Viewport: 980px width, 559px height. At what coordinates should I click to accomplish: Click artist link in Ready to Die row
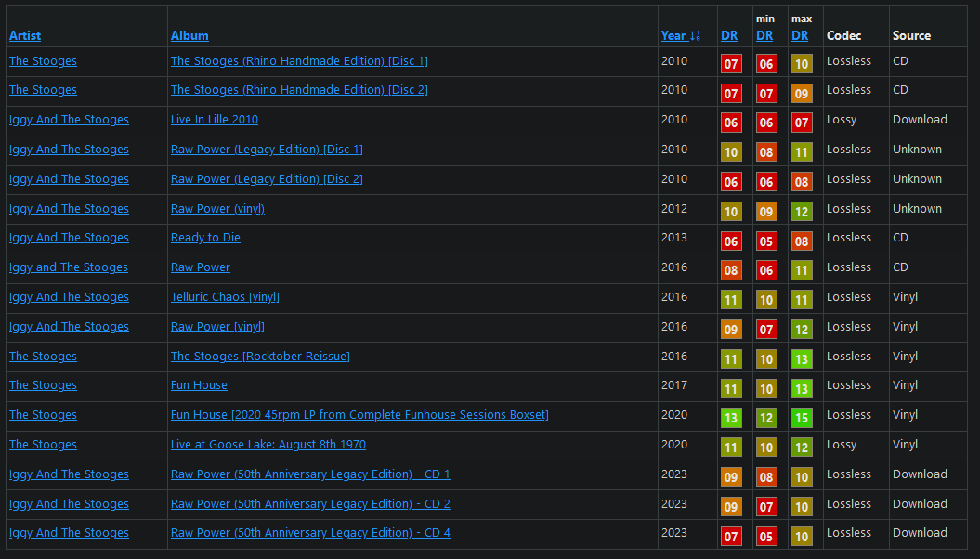(x=69, y=238)
